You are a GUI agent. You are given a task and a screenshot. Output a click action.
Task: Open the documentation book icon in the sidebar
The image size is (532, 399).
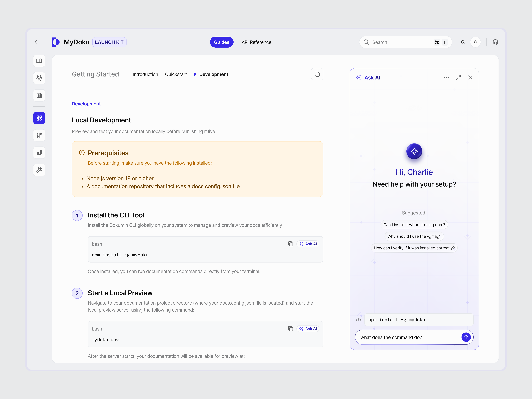(39, 61)
